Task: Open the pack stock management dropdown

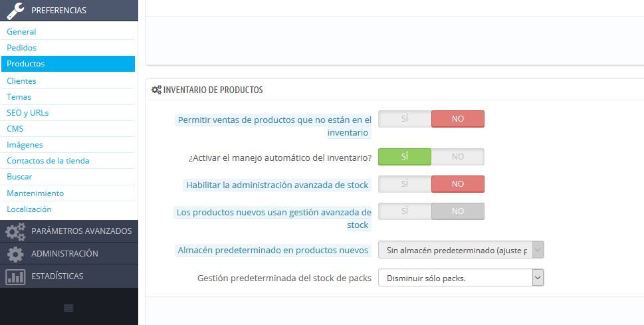Action: click(x=461, y=278)
